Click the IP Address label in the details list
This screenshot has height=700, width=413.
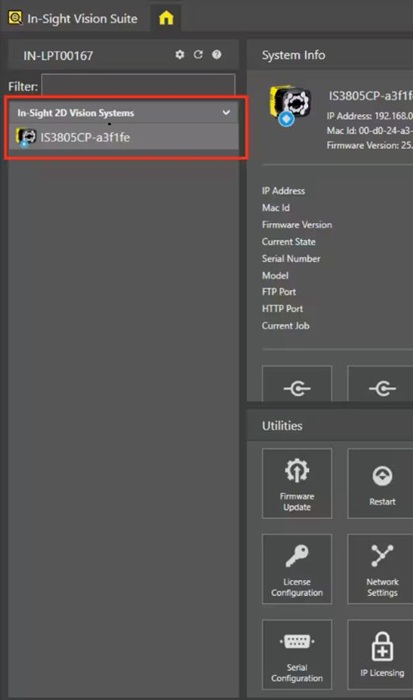(x=284, y=191)
